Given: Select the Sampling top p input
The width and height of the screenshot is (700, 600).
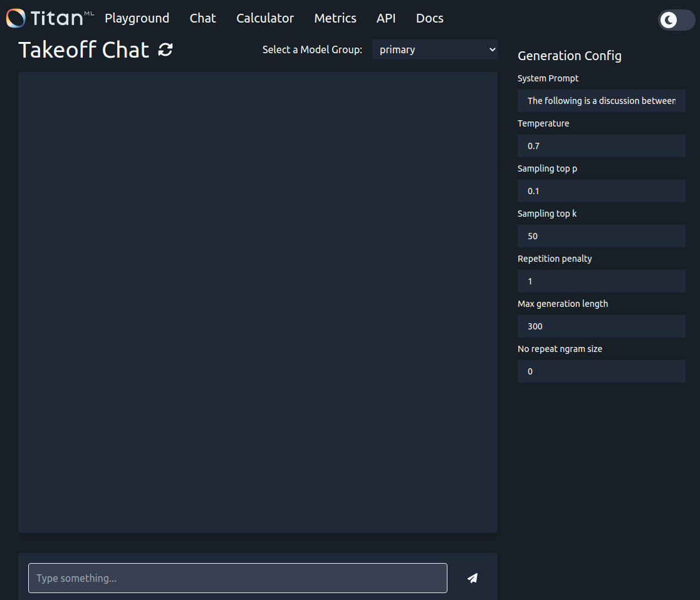Looking at the screenshot, I should coord(601,191).
